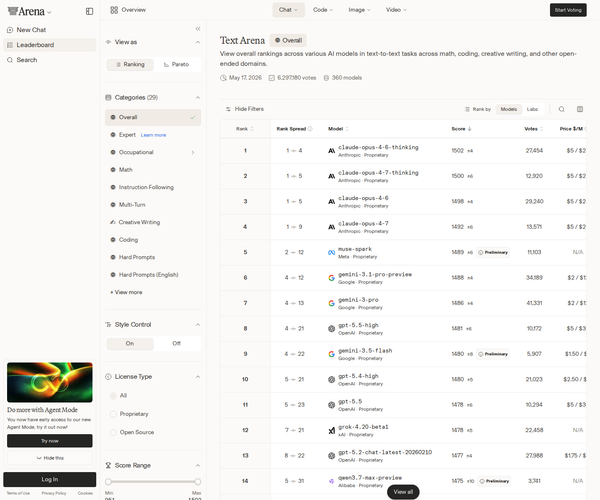Collapse the View as section
Screen dimensions: 600x500
coord(198,42)
